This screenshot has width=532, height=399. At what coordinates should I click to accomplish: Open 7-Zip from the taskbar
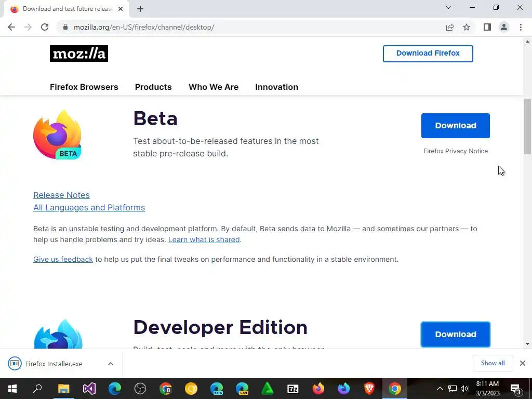tap(293, 389)
